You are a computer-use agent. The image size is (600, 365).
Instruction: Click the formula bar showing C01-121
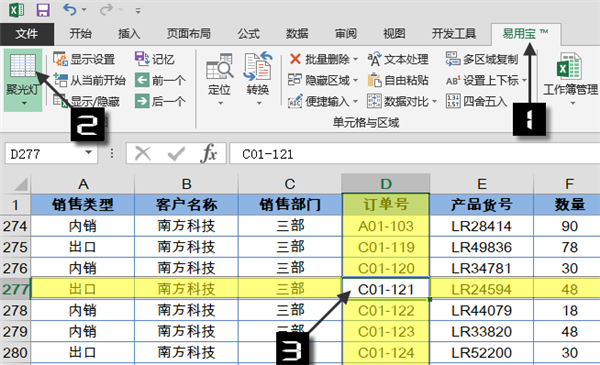tap(415, 154)
